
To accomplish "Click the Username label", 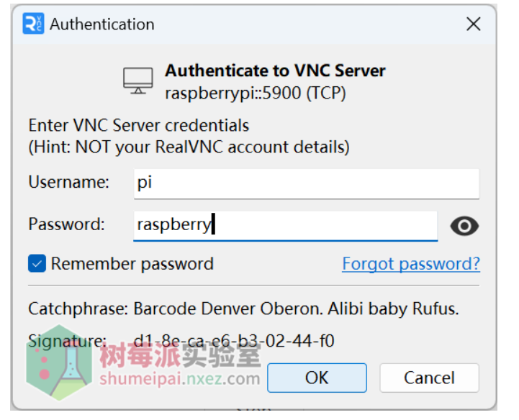I will 69,183.
